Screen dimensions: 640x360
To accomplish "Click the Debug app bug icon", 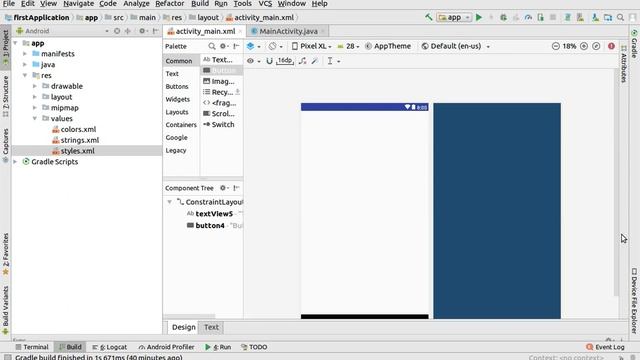I will coord(504,18).
